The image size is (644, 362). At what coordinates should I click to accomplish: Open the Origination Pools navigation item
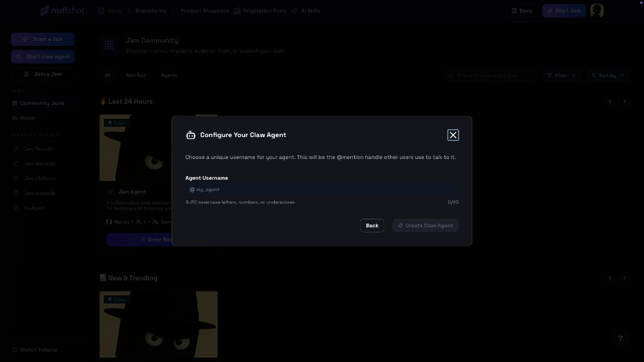(x=260, y=11)
